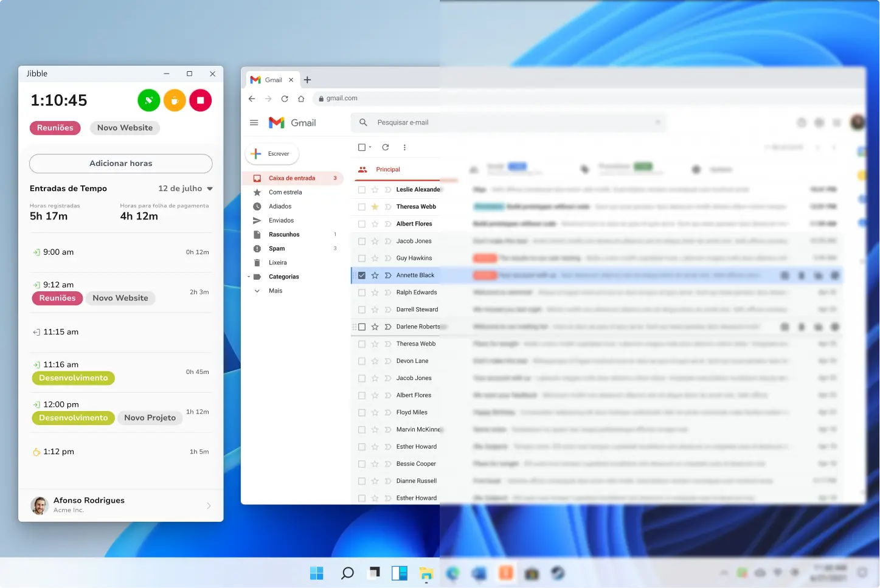Viewport: 880px width, 588px height.
Task: Check the Devon Lane email checkbox
Action: 362,361
